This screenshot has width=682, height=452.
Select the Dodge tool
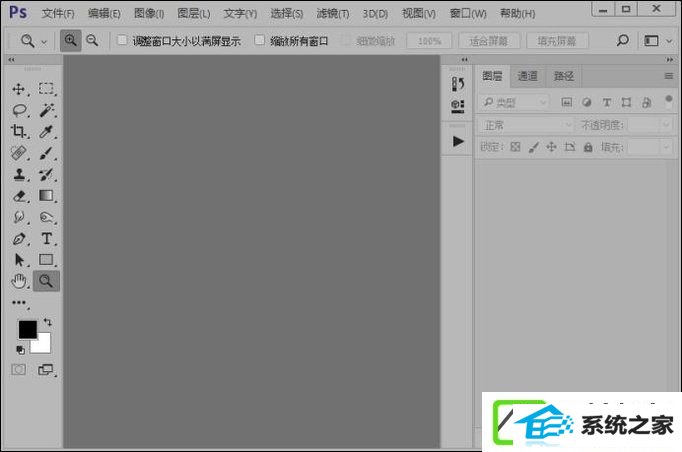coord(46,217)
